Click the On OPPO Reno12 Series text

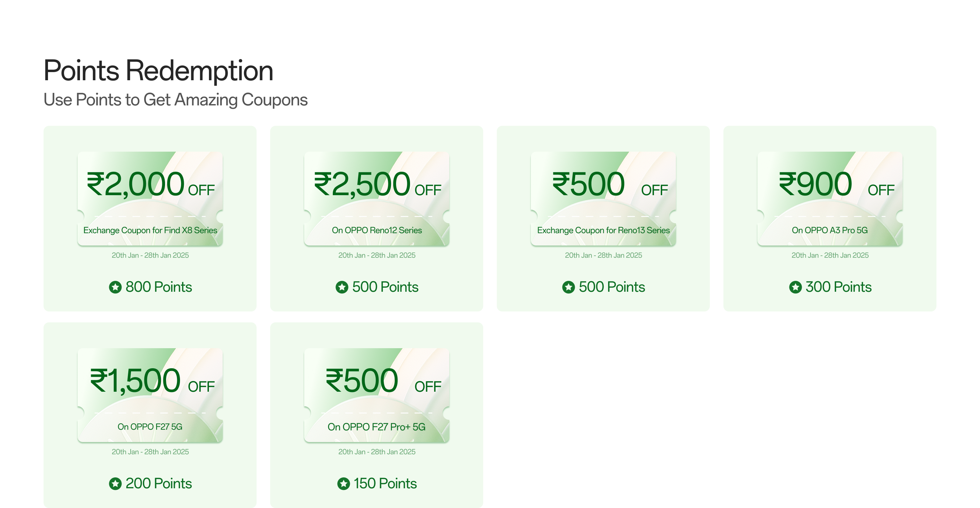[377, 231]
